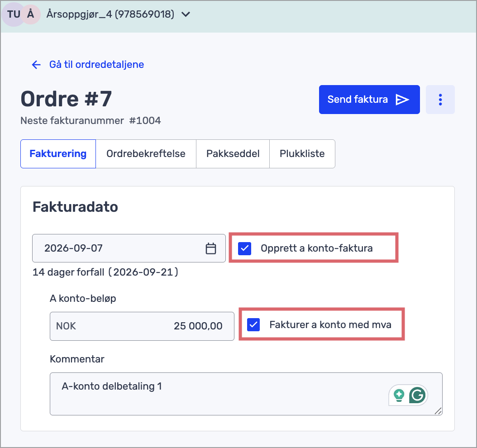The height and width of the screenshot is (448, 477).
Task: Follow the Gå til ordredetaljene link
Action: pyautogui.click(x=88, y=64)
